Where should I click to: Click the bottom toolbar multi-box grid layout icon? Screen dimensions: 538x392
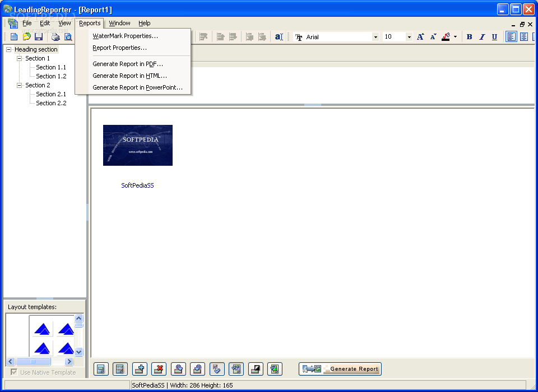pos(120,369)
